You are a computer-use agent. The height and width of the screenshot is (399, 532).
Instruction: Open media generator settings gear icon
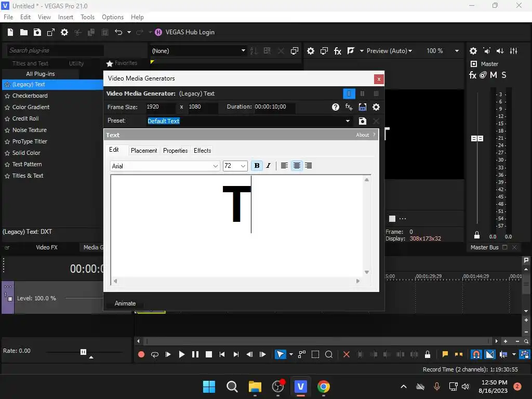(x=376, y=107)
